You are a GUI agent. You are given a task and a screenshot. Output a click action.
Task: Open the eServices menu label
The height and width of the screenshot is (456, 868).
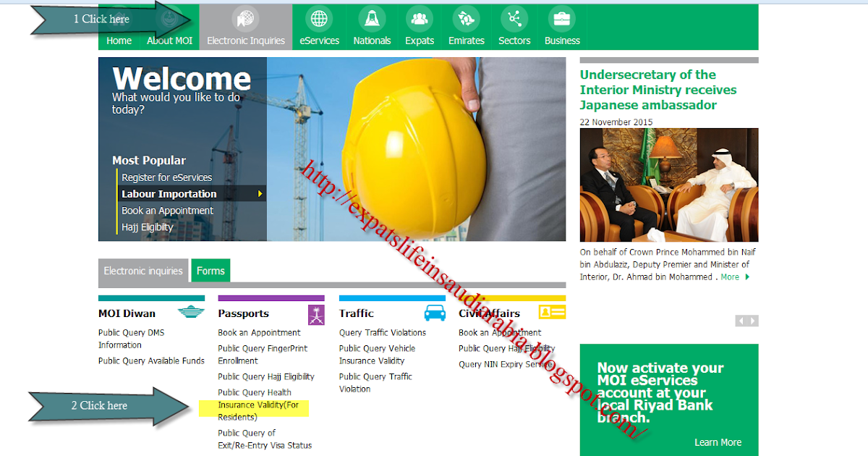click(x=319, y=41)
